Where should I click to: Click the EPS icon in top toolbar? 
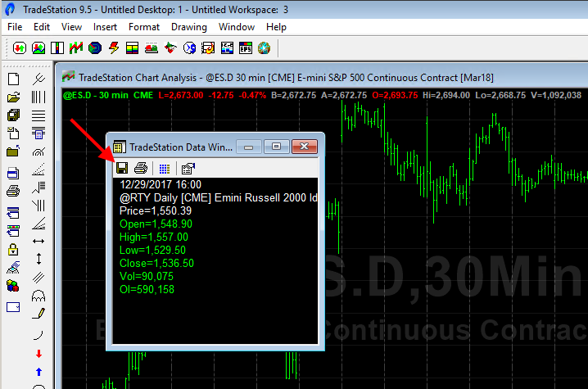pos(246,47)
